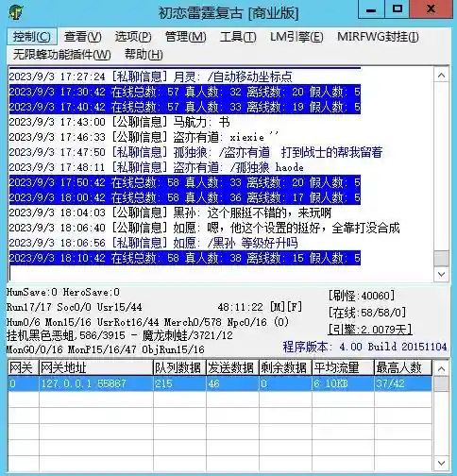Image resolution: width=457 pixels, height=476 pixels.
Task: Click the 网关地址 column header
Action: (96, 367)
